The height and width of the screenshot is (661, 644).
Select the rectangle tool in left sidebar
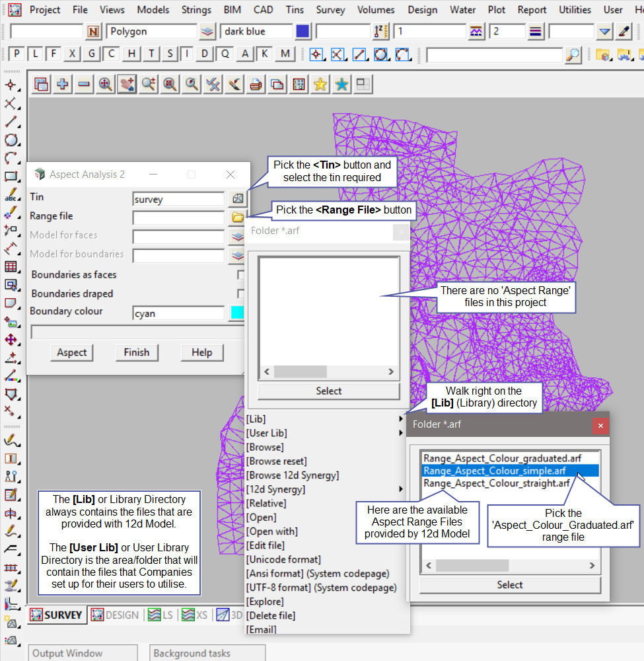[x=11, y=177]
